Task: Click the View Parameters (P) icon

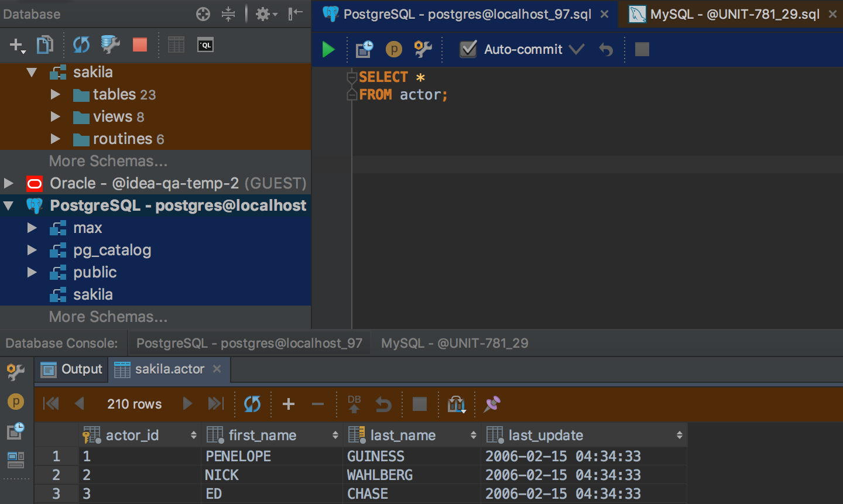Action: [x=394, y=50]
